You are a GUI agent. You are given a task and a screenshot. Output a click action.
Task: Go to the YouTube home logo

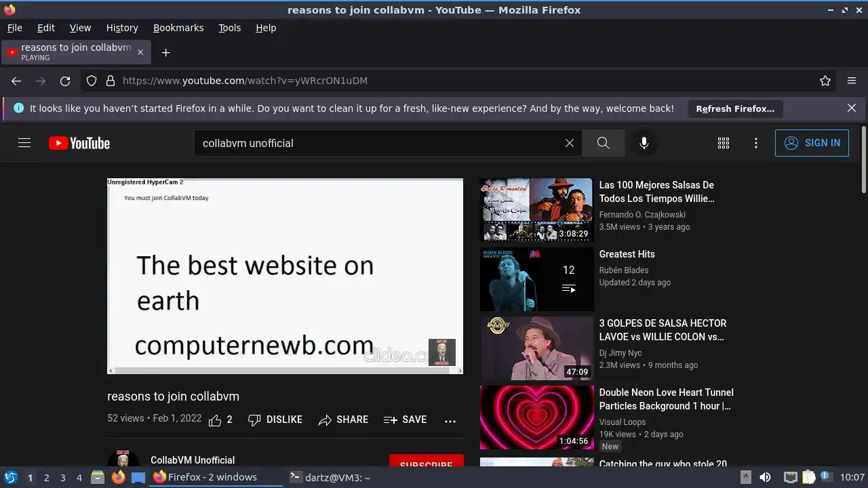pos(79,143)
